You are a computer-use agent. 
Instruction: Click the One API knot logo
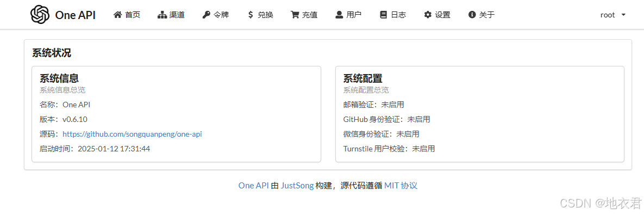pyautogui.click(x=40, y=15)
